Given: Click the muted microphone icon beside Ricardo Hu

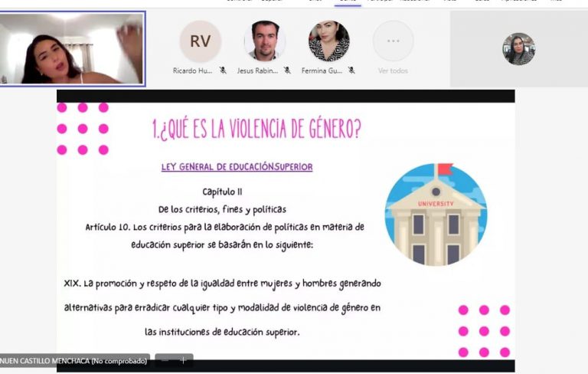Looking at the screenshot, I should (x=223, y=71).
